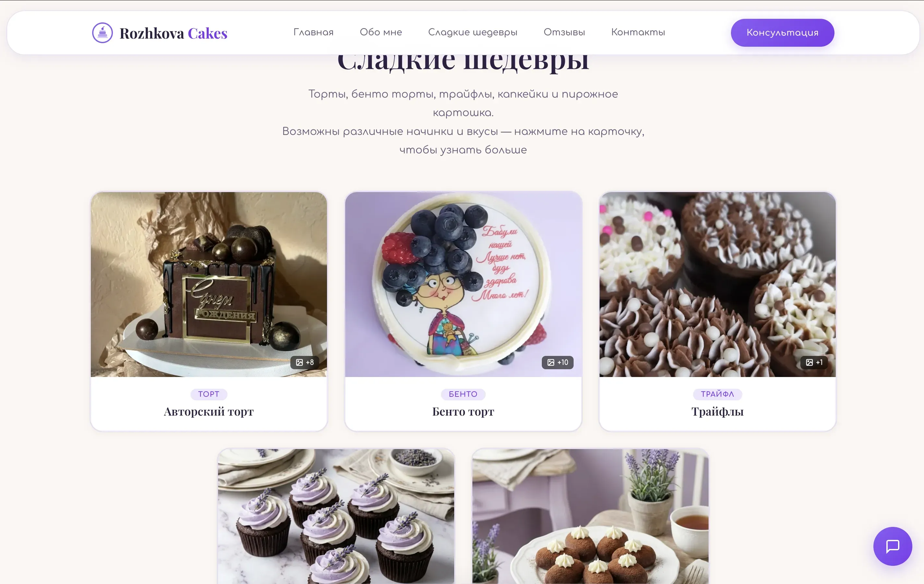This screenshot has height=584, width=924.
Task: Open the trifles photo card
Action: [718, 284]
